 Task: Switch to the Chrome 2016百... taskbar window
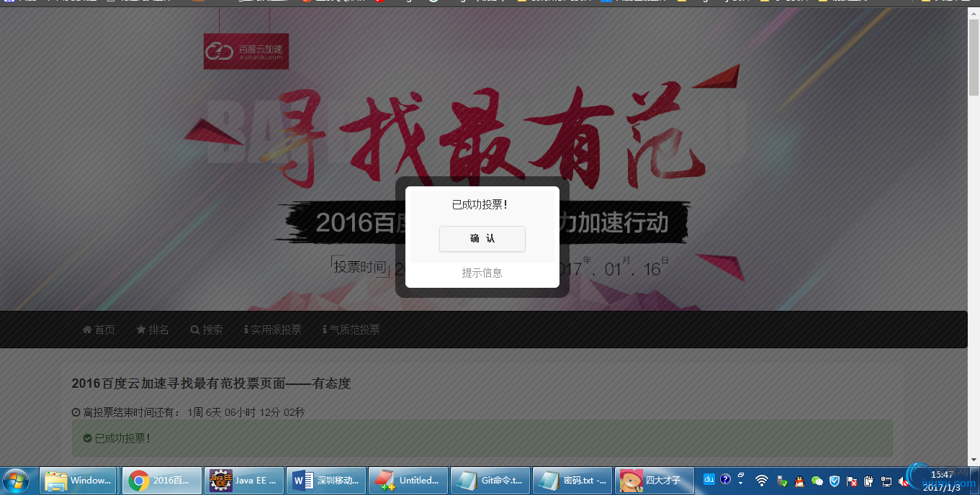click(162, 481)
